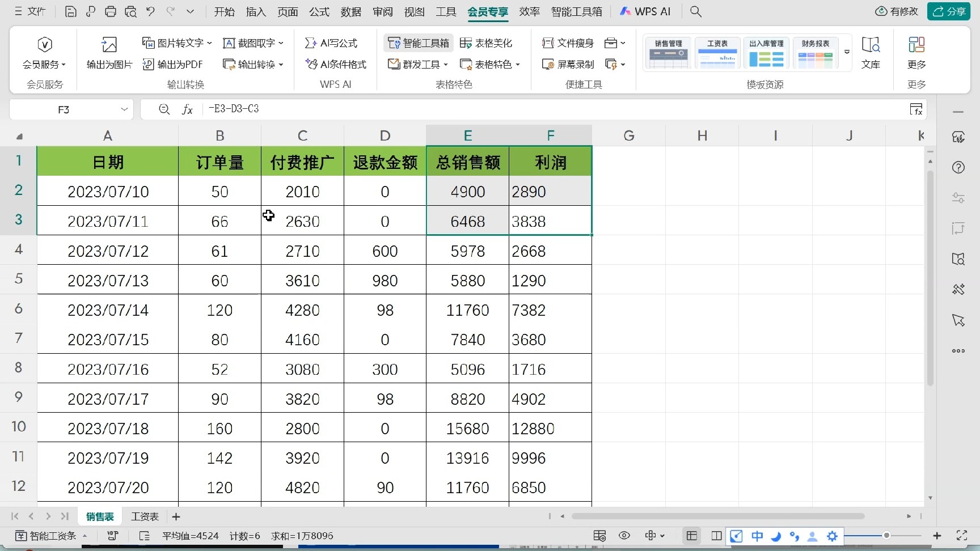Screen dimensions: 980x551
Task: Click 输出为PDF export button
Action: coord(172,65)
